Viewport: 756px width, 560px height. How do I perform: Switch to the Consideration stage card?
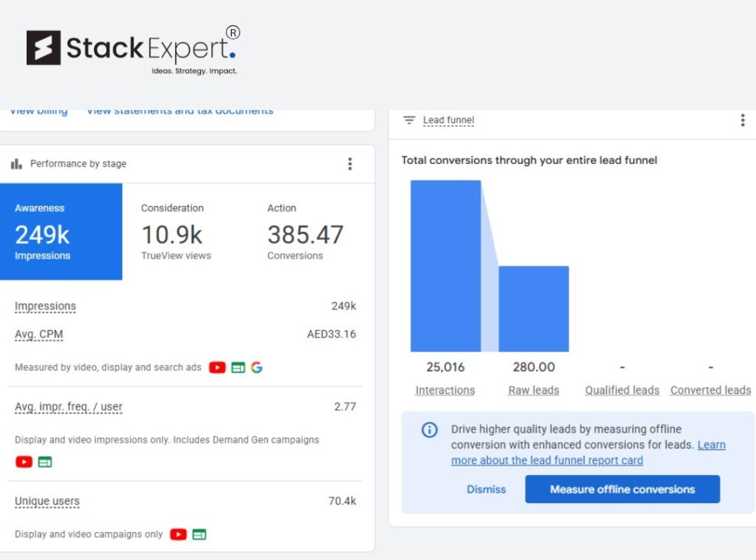coord(173,232)
